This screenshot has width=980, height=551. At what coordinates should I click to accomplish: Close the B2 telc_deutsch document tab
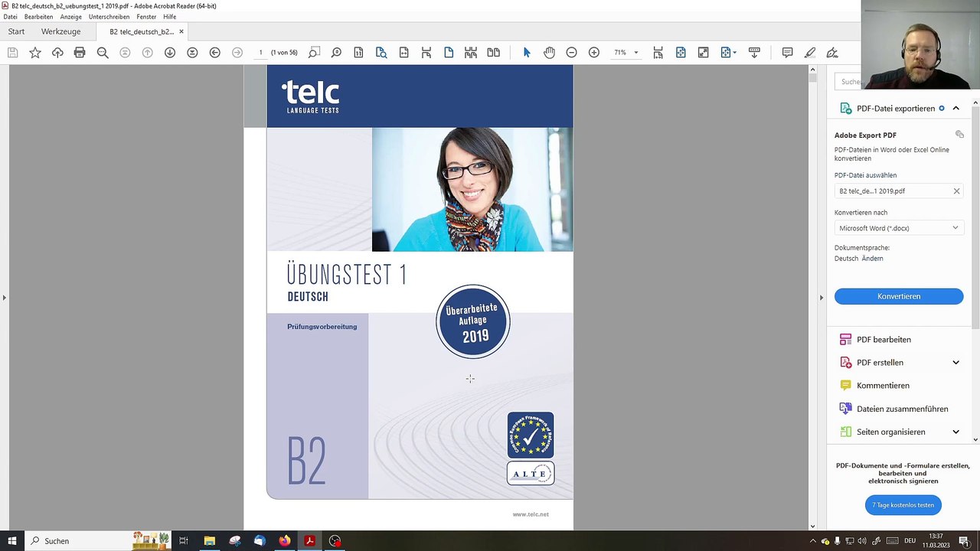(x=181, y=31)
